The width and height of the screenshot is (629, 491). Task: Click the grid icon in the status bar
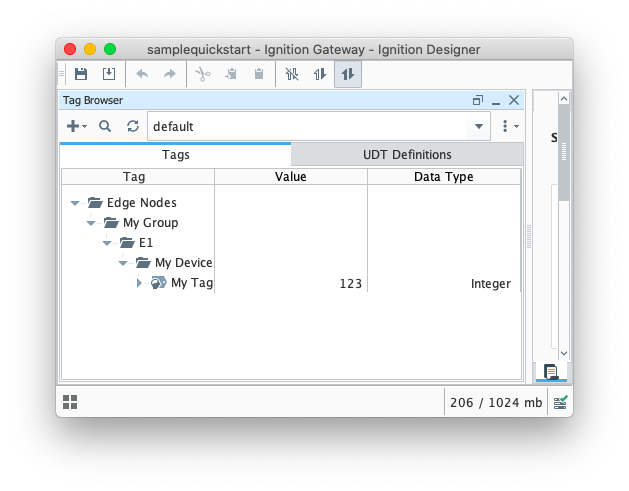click(x=70, y=402)
